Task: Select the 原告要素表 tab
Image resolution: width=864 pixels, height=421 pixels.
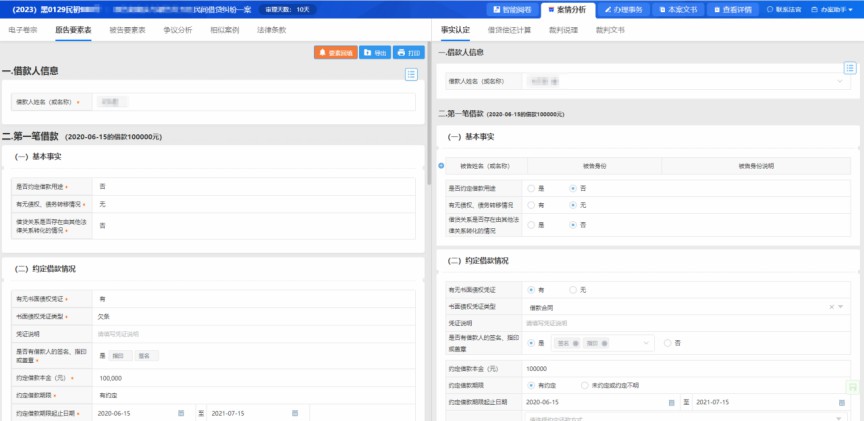Action: pos(73,30)
